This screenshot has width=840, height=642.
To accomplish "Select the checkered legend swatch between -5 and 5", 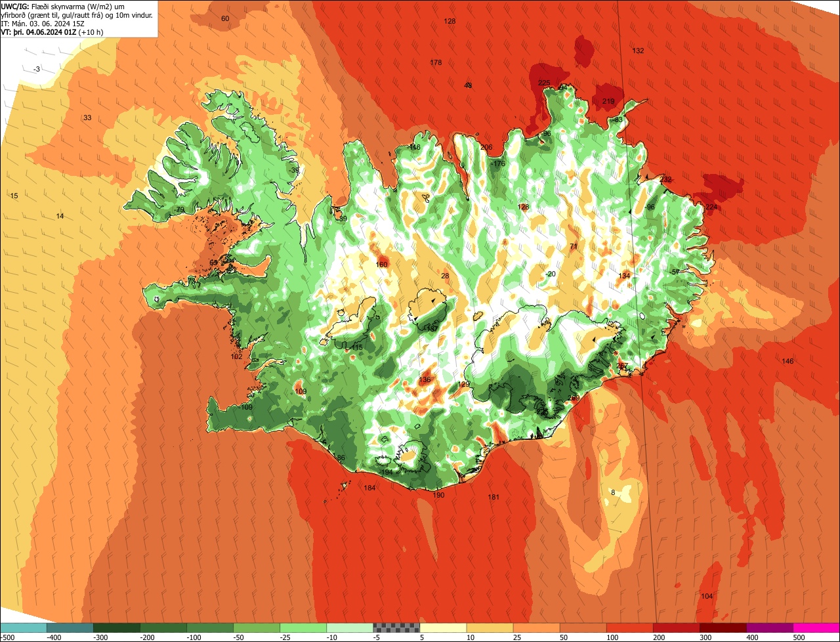I will point(396,628).
